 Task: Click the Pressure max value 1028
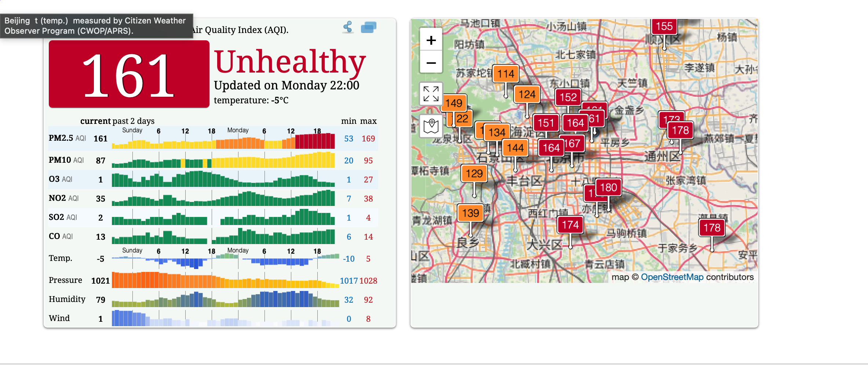[368, 281]
